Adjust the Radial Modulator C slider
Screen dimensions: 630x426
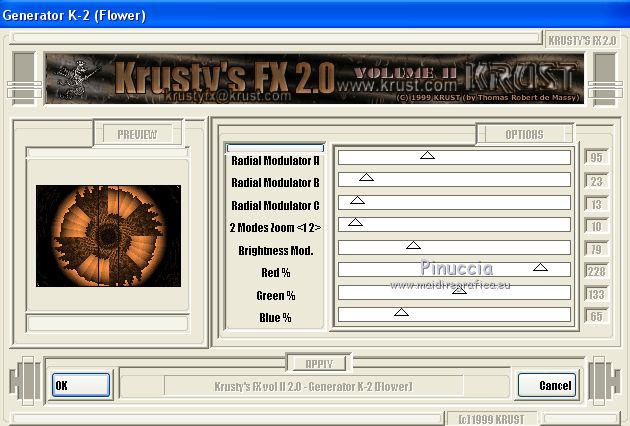tap(454, 202)
